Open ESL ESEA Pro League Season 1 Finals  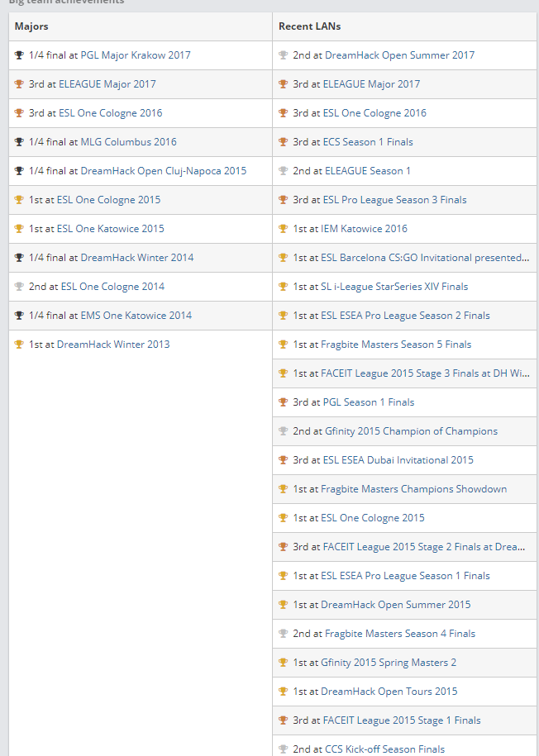[x=405, y=576]
